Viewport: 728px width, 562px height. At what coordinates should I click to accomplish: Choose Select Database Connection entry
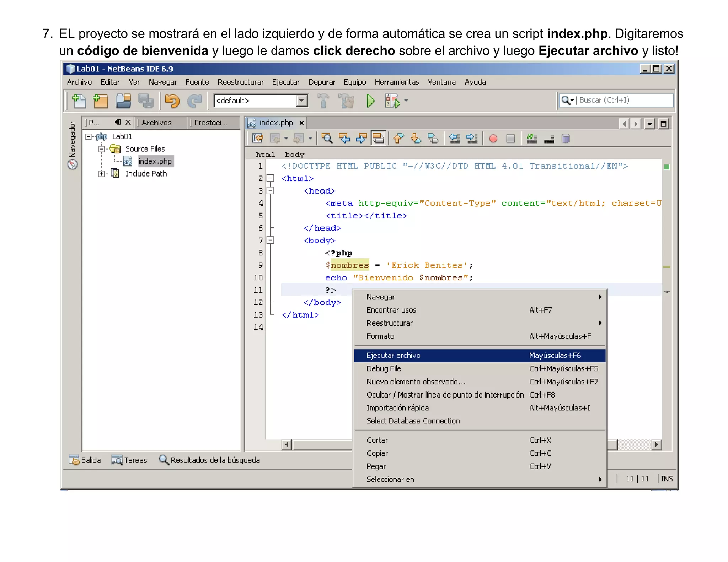(480, 421)
